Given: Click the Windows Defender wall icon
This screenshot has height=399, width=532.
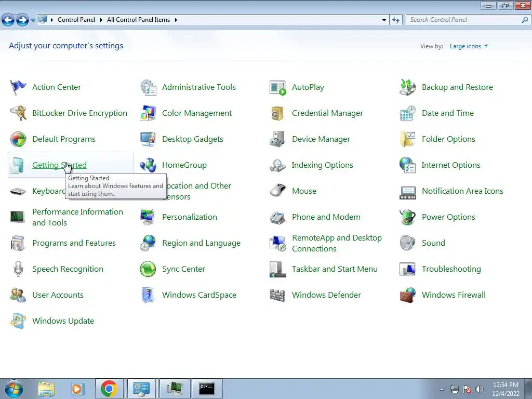Looking at the screenshot, I should click(278, 295).
